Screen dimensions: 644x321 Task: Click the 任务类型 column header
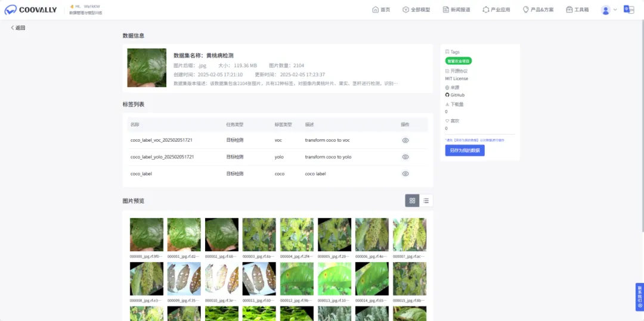pos(234,124)
